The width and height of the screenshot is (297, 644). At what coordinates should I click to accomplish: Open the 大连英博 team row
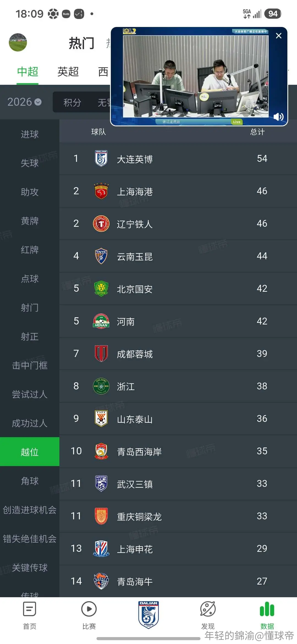(x=178, y=159)
